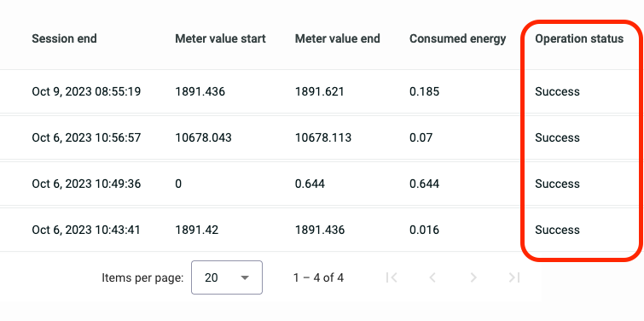Go to first page icon
Viewport: 644px width, 321px height.
click(x=392, y=277)
